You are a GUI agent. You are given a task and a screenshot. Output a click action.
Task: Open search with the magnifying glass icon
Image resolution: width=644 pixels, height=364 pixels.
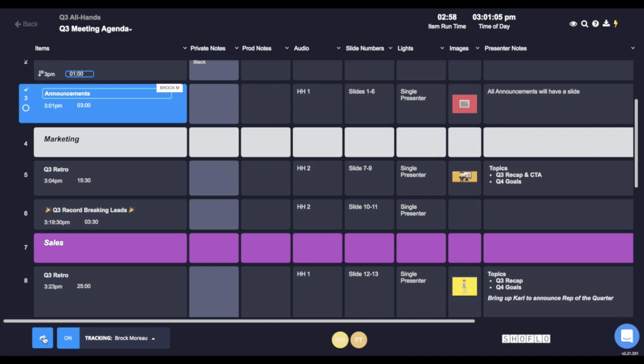click(x=584, y=24)
